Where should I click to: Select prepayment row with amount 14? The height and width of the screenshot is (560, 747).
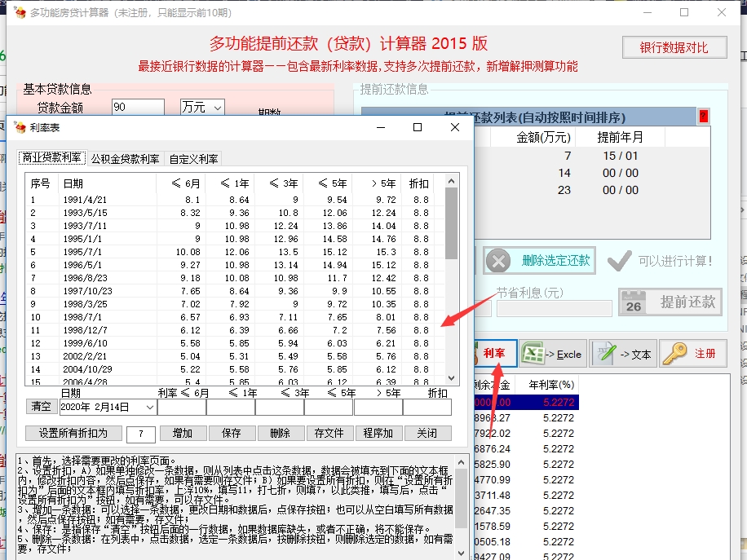[592, 174]
